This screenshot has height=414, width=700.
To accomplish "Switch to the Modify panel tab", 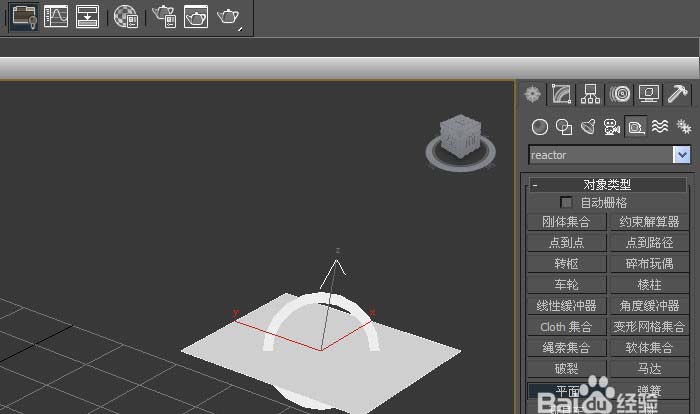I will (561, 94).
